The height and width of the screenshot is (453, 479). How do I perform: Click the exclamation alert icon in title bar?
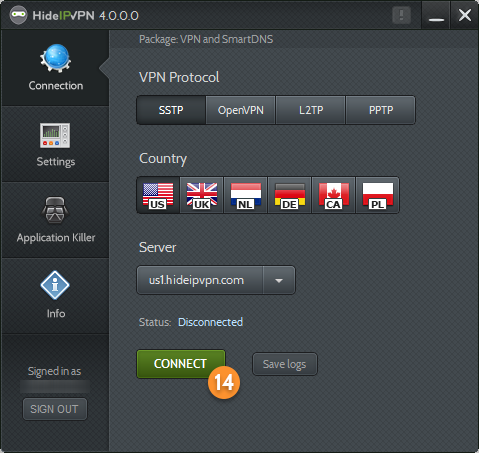coord(401,15)
